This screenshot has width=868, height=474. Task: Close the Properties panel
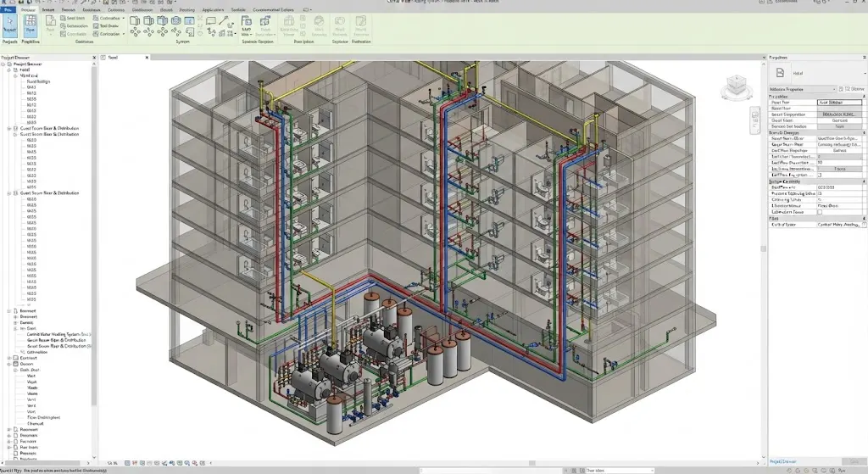(x=864, y=58)
